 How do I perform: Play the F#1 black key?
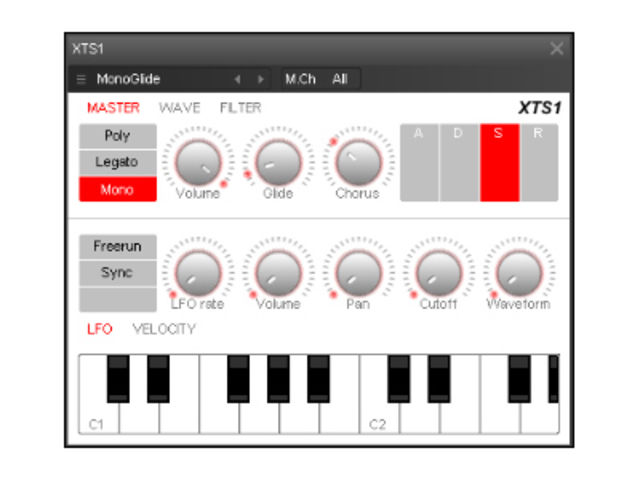pos(238,379)
